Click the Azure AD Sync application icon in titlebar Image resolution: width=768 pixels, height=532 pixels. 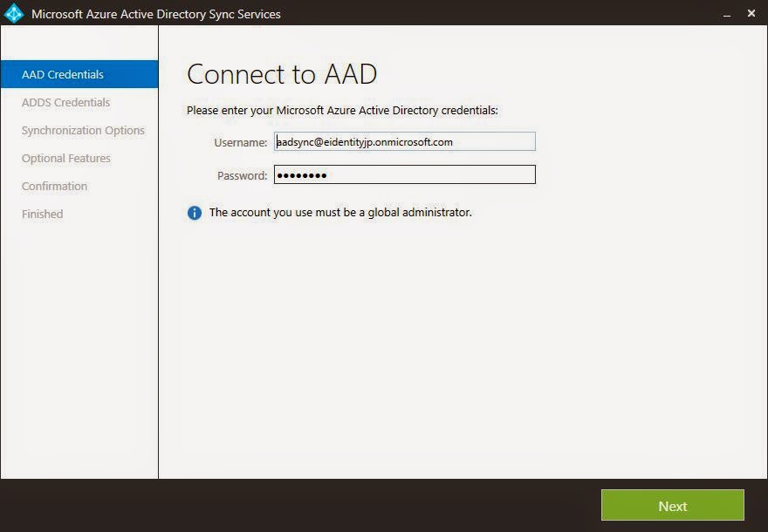tap(15, 14)
